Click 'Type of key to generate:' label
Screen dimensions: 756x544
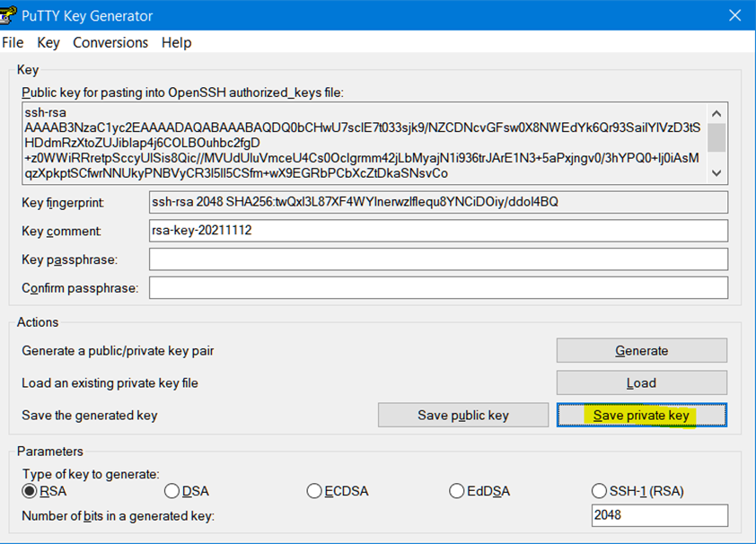(x=91, y=474)
